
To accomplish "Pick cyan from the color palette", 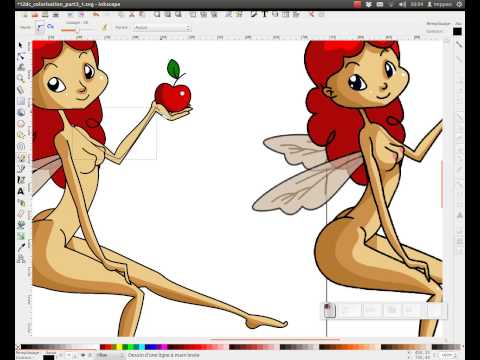I will coord(141,347).
